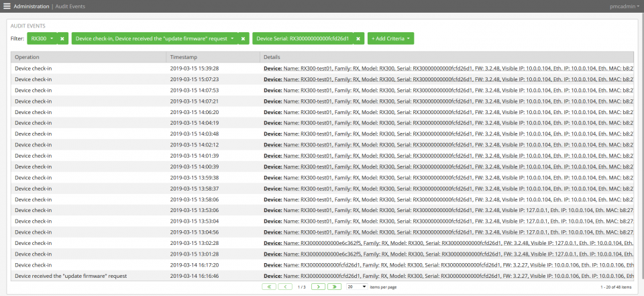The height and width of the screenshot is (296, 644).
Task: Jump to the last results page
Action: [x=335, y=287]
